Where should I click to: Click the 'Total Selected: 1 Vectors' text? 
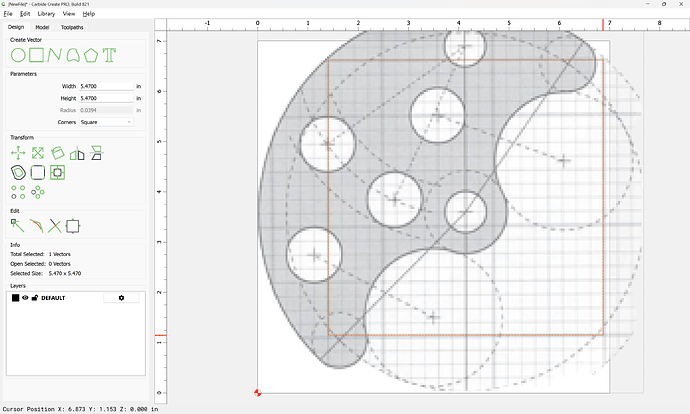tap(40, 254)
